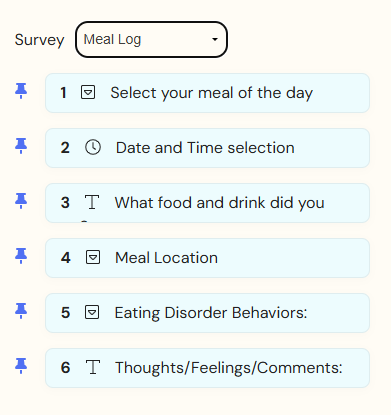This screenshot has height=415, width=391.
Task: Click pin icon next to Eating Disorder Behaviors
Action: tap(21, 311)
